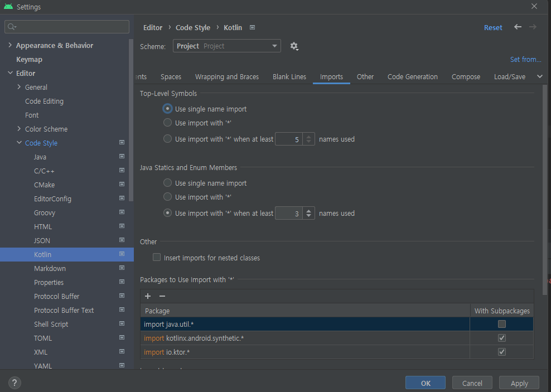The width and height of the screenshot is (551, 392).
Task: Uncheck subpackages for kotlinx.android.synthetic.*
Action: tap(502, 338)
